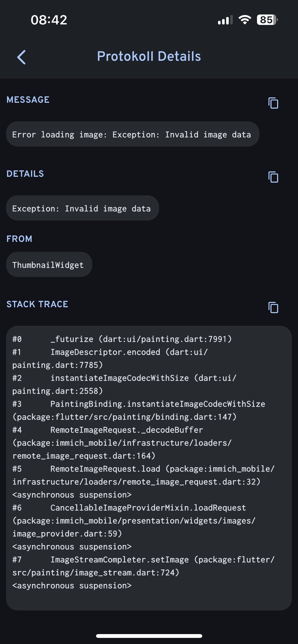
Task: Copy the STACK TRACE via its copy icon
Action: coord(273,308)
